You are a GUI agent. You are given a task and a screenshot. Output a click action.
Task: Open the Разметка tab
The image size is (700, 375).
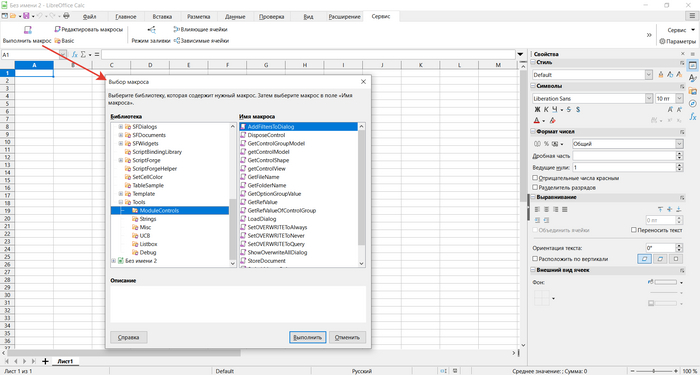[x=199, y=17]
